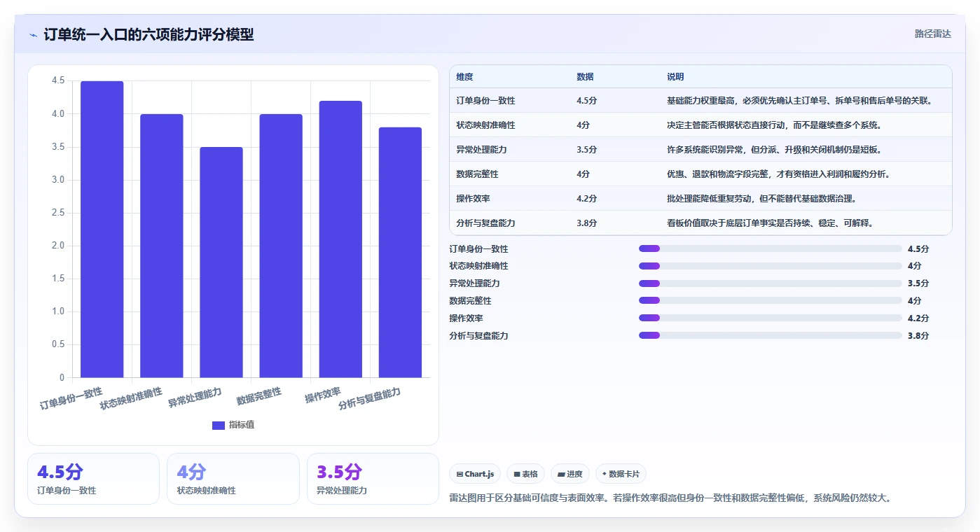The width and height of the screenshot is (980, 532).
Task: Click the 订单身份一致性 progress bar
Action: point(770,248)
